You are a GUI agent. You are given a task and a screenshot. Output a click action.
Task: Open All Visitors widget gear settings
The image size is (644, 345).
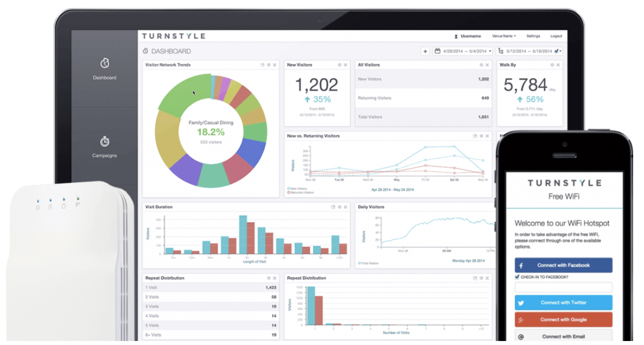(x=481, y=65)
